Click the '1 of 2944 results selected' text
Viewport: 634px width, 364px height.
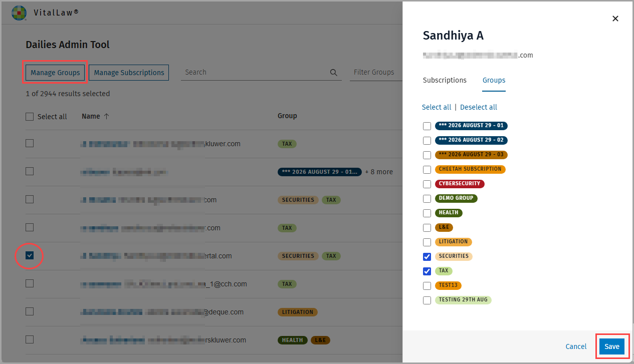click(68, 94)
